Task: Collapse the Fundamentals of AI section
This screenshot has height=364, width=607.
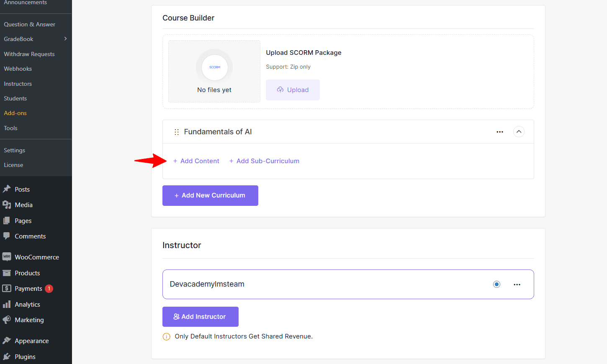Action: (x=519, y=131)
